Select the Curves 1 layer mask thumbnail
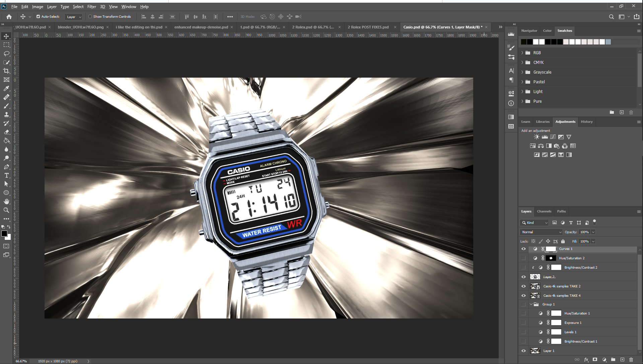The height and width of the screenshot is (364, 643). (x=551, y=249)
